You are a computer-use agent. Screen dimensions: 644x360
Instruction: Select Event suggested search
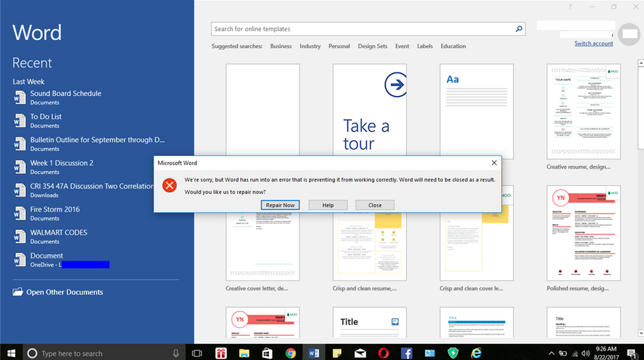click(402, 46)
